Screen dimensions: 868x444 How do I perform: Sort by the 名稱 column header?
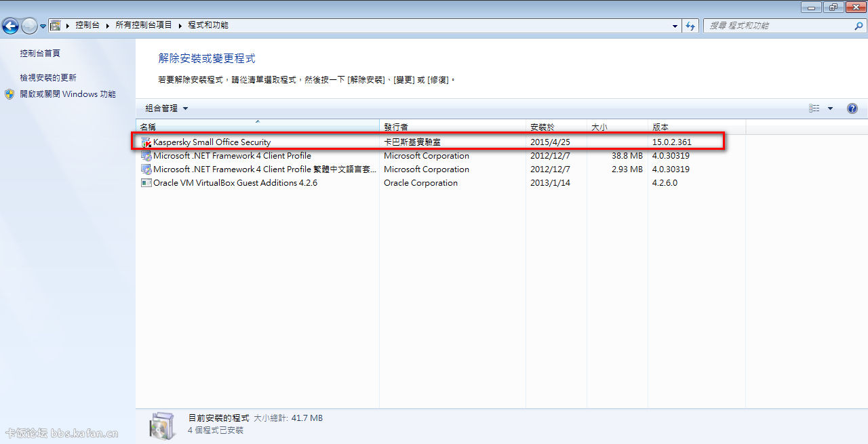click(258, 127)
